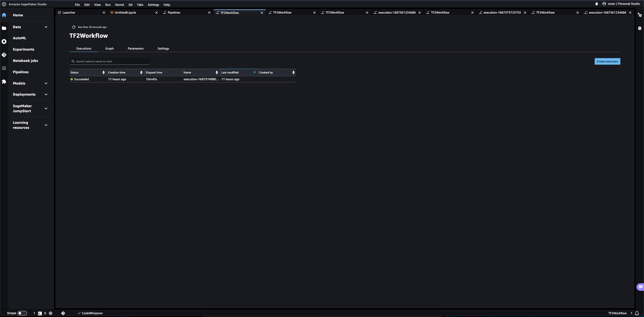Go to AutoML in sidebar
The width and height of the screenshot is (644, 317).
click(19, 38)
